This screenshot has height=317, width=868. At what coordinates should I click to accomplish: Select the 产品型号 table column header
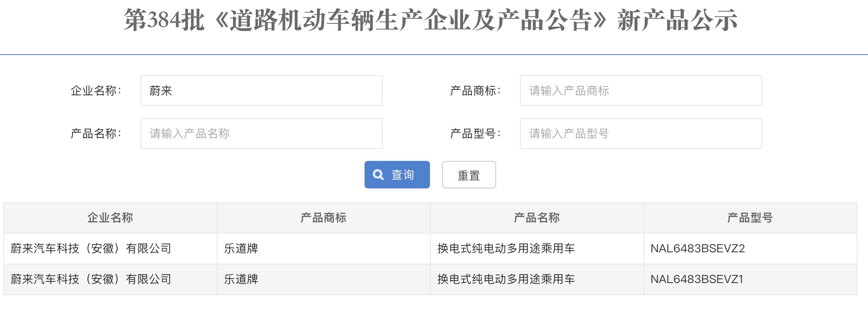(x=750, y=218)
